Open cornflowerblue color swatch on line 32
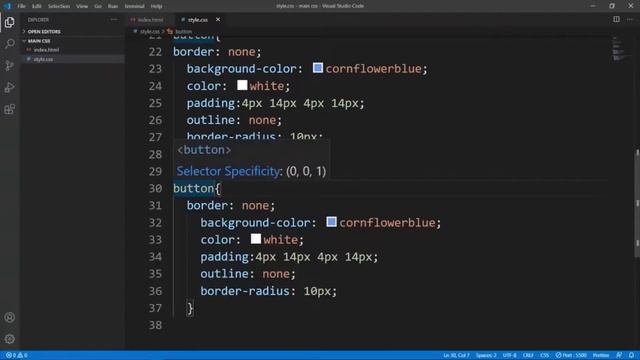640x360 pixels. 331,222
